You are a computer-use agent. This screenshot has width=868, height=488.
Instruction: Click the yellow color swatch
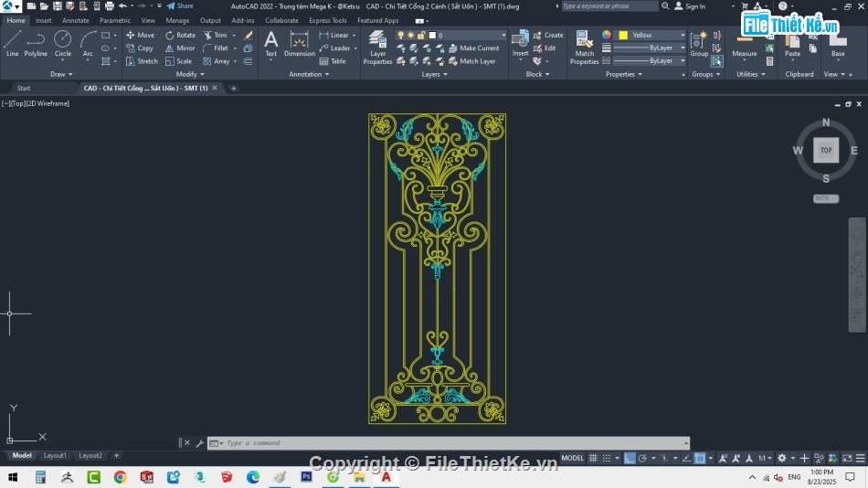pyautogui.click(x=623, y=35)
